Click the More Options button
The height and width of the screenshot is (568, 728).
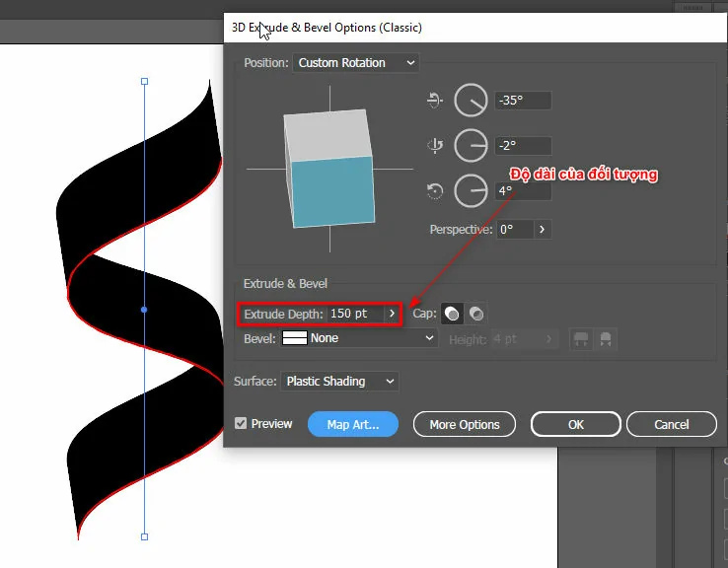[x=465, y=424]
